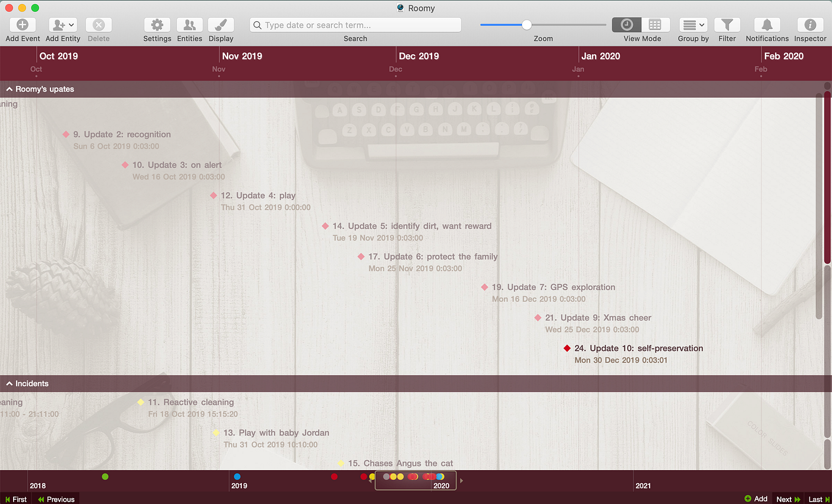Select event 9. Update 2: recognition
Screen dimensions: 832x504
coord(122,134)
